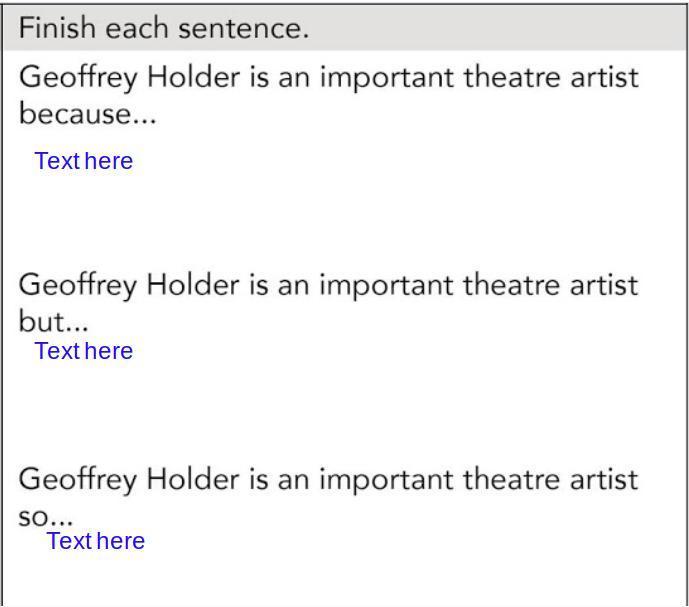Click the 'Text here' field under 'so...'
Screen dimensions: 689x607
95,541
